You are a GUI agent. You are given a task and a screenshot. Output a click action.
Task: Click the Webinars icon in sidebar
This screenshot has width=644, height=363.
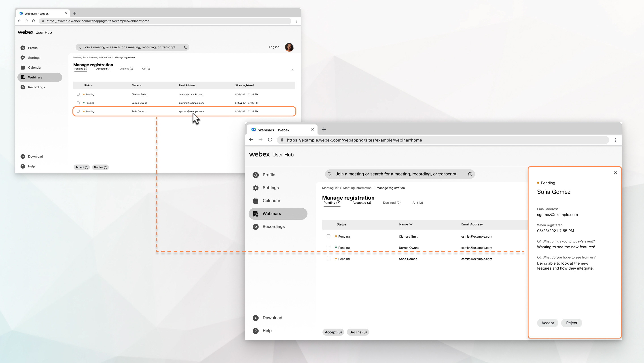(x=23, y=77)
